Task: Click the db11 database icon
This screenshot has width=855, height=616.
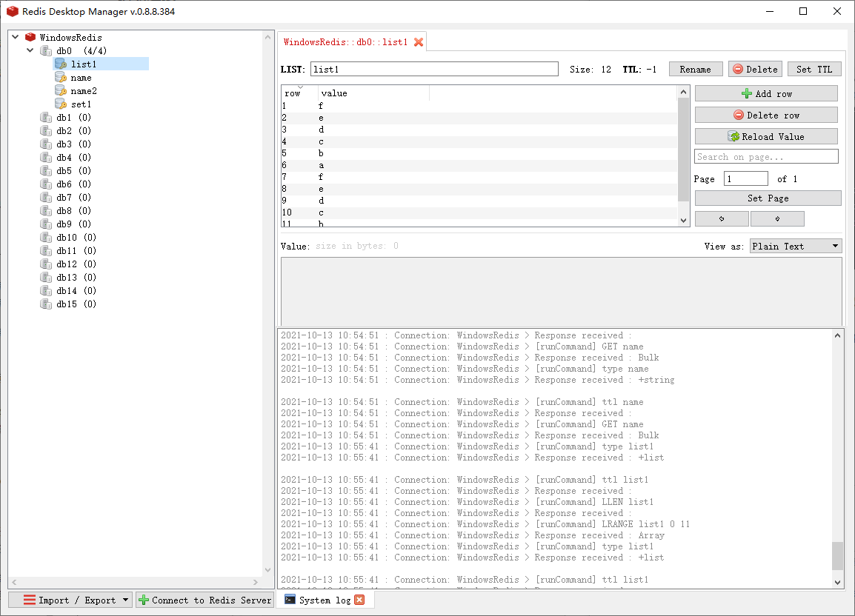Action: pos(46,251)
